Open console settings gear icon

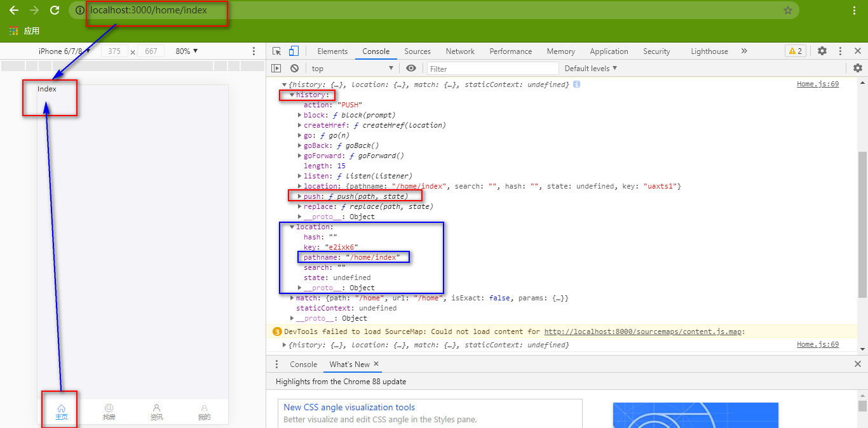pos(858,68)
